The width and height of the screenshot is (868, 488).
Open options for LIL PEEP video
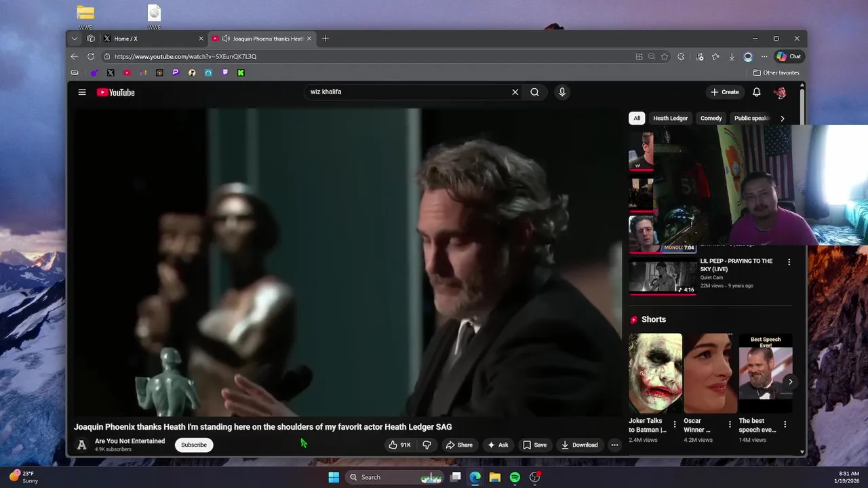[x=789, y=262]
